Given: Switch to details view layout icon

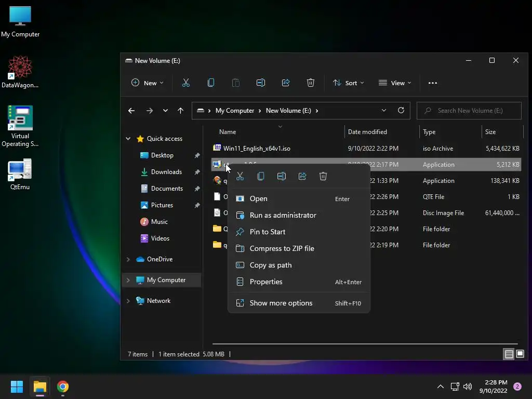Looking at the screenshot, I should tap(509, 354).
